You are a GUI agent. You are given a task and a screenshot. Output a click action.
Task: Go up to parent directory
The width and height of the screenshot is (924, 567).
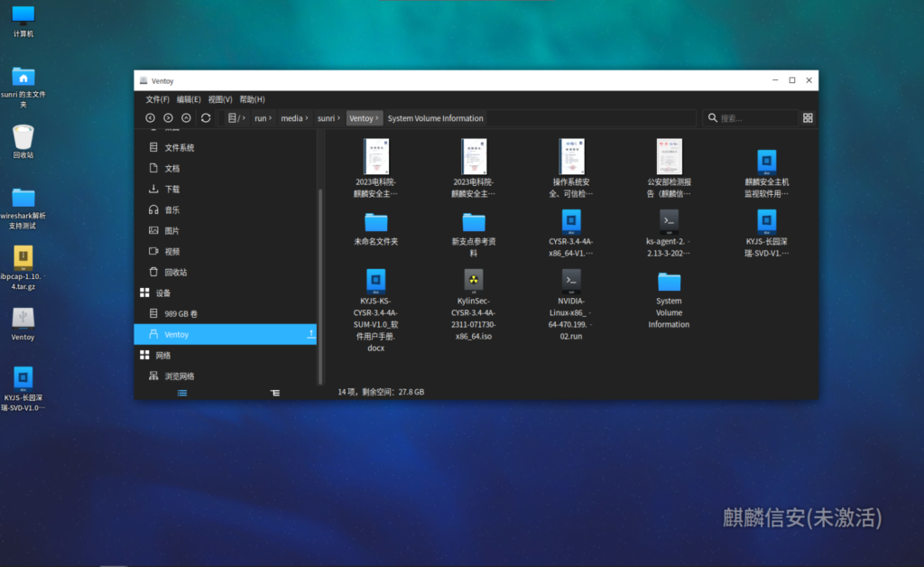point(186,118)
